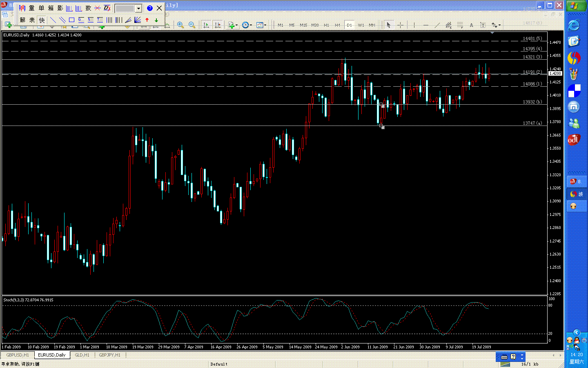Open the templates dropdown

[261, 25]
